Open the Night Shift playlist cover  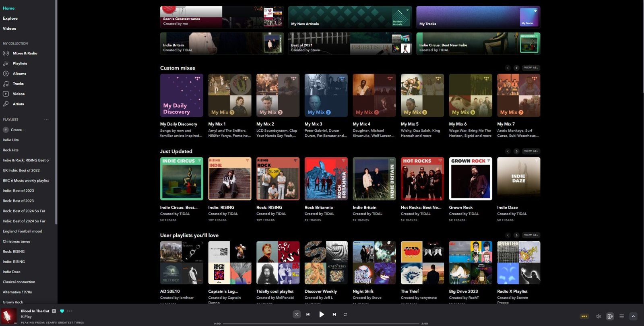coord(374,263)
